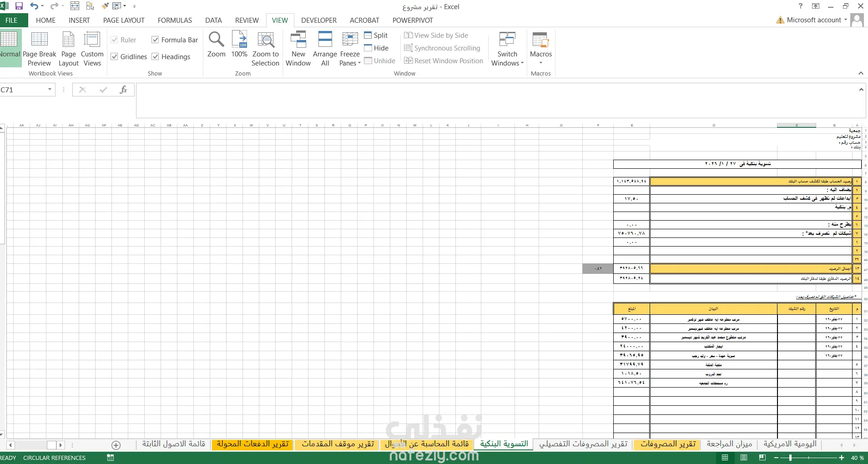The height and width of the screenshot is (464, 868).
Task: Open the اليومية الامريكية sheet tab
Action: pyautogui.click(x=790, y=444)
